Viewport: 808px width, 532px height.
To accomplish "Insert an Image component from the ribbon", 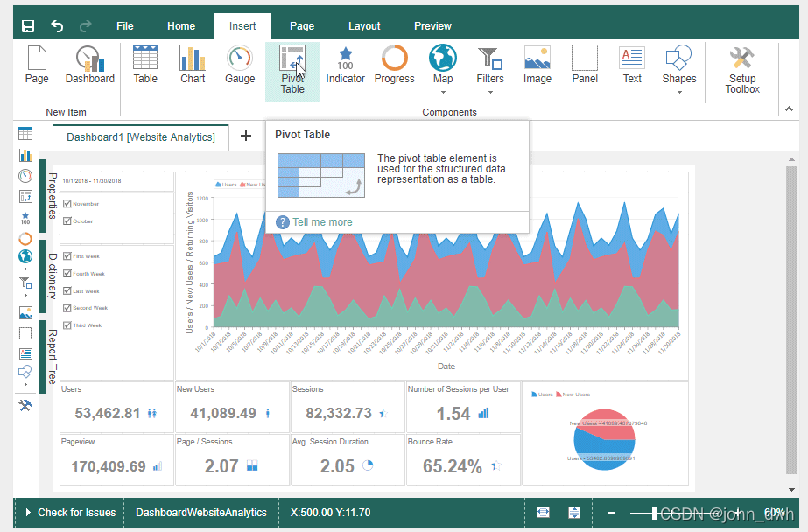I will click(x=537, y=64).
